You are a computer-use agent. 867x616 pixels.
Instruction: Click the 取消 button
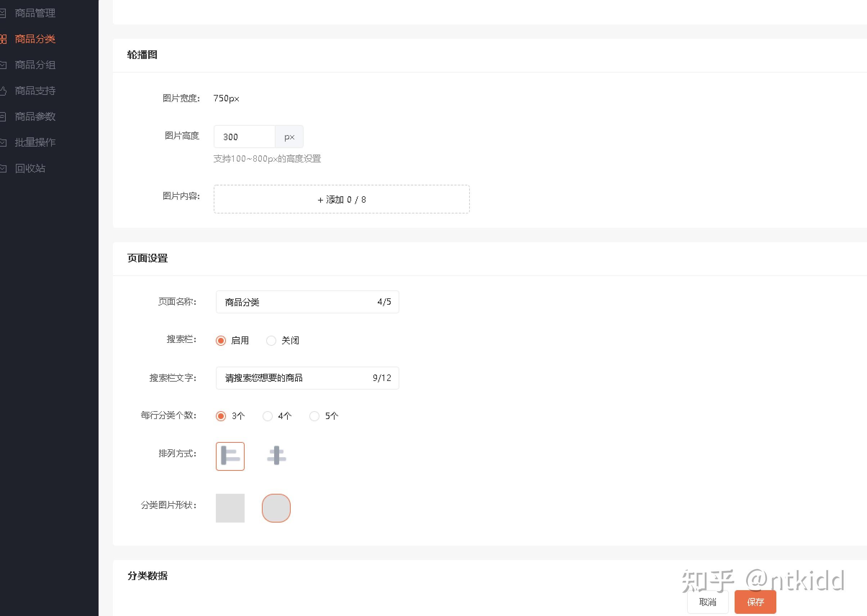click(708, 602)
